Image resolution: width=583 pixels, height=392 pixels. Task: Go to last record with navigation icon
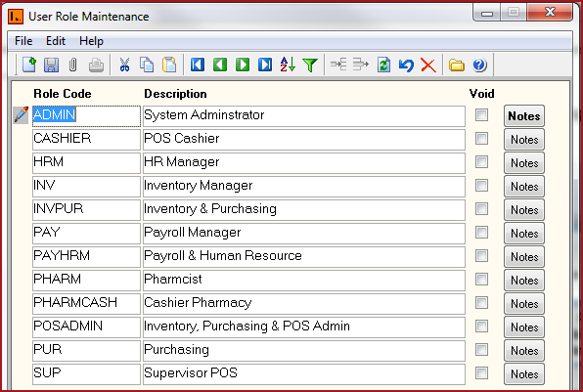[x=265, y=65]
